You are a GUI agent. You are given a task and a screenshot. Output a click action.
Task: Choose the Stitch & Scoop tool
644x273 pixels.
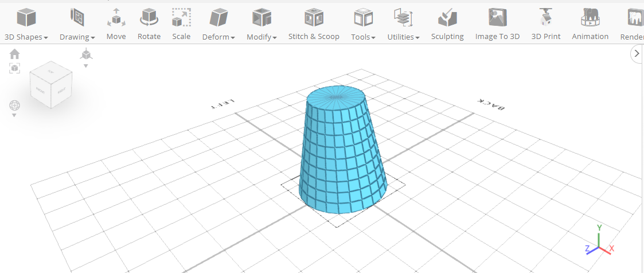coord(314,24)
